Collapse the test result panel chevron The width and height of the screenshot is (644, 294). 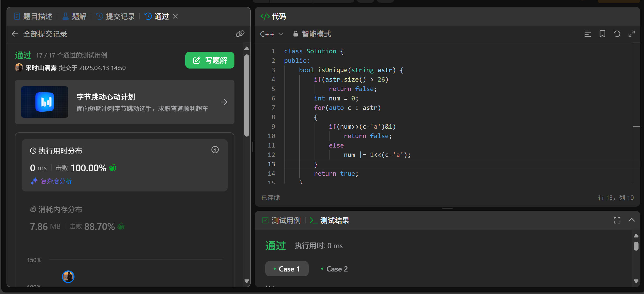coord(631,220)
